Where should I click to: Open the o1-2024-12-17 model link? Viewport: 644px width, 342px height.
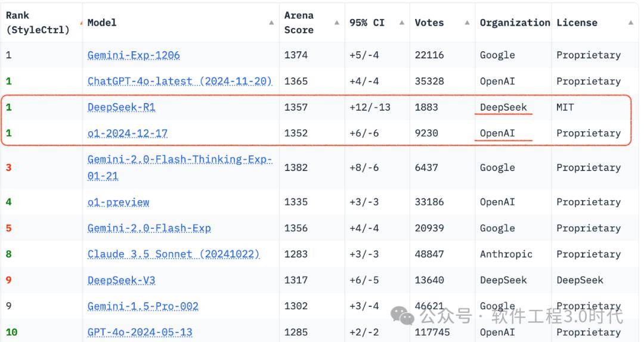(x=128, y=133)
